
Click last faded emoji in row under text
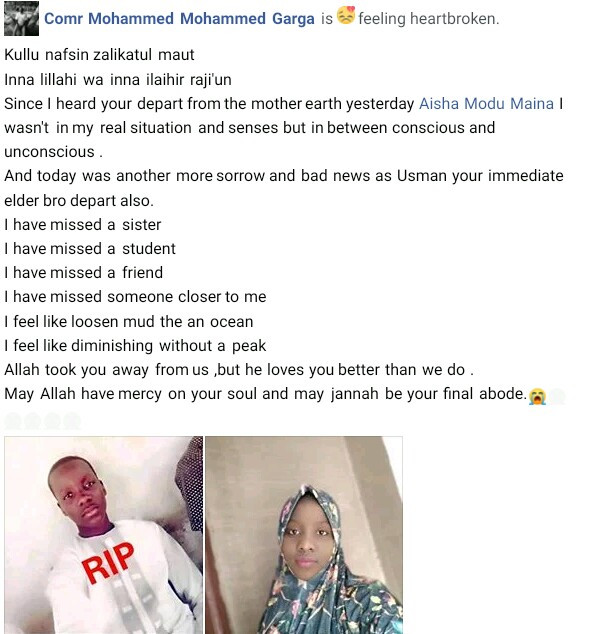(72, 421)
